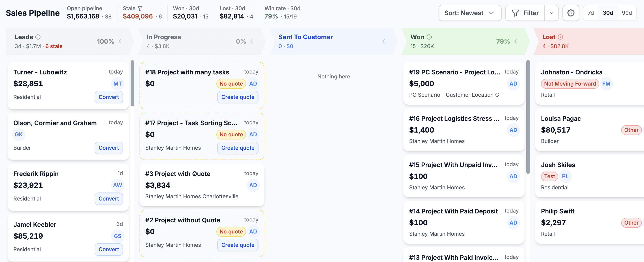Create quote for #17 Project Task Sorting

click(238, 148)
